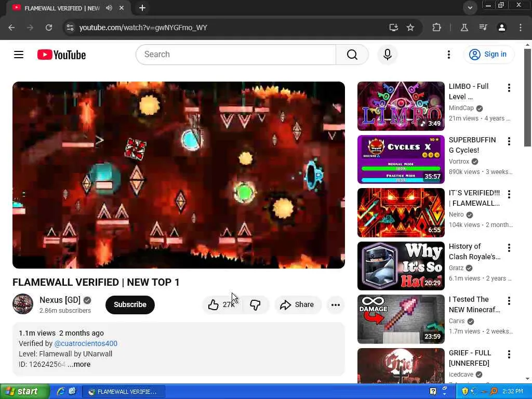Click Vortrox channel name
Screen dimensions: 532x399
pos(459,162)
